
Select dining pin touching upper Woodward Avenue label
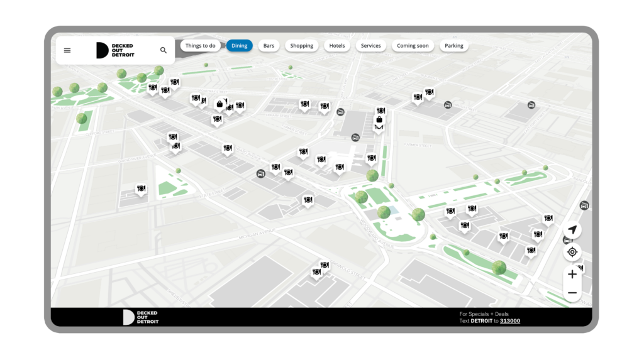pos(228,149)
